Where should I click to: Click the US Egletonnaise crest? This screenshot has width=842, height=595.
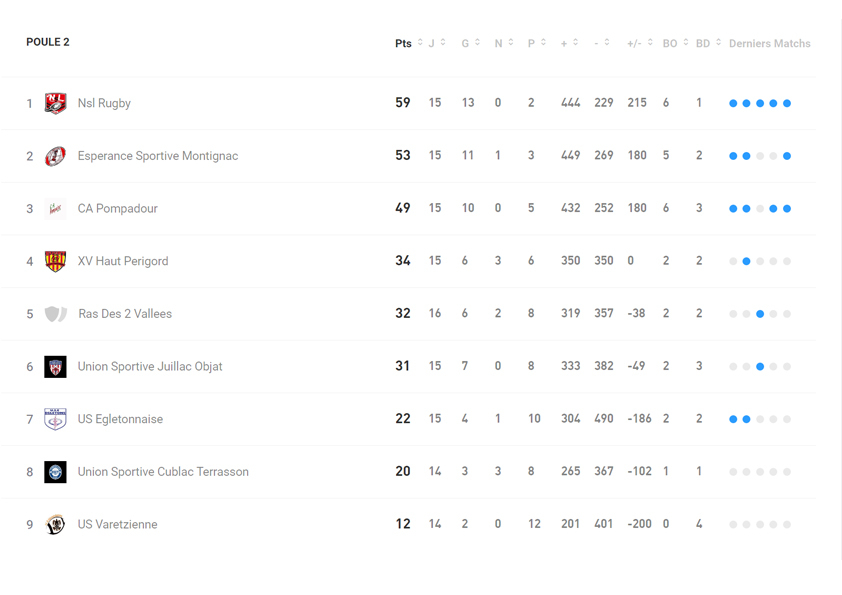56,419
